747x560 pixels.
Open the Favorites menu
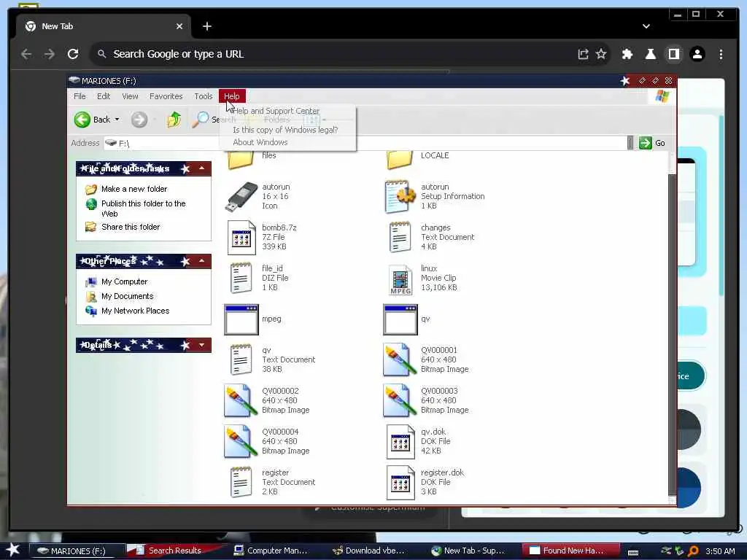pyautogui.click(x=166, y=96)
